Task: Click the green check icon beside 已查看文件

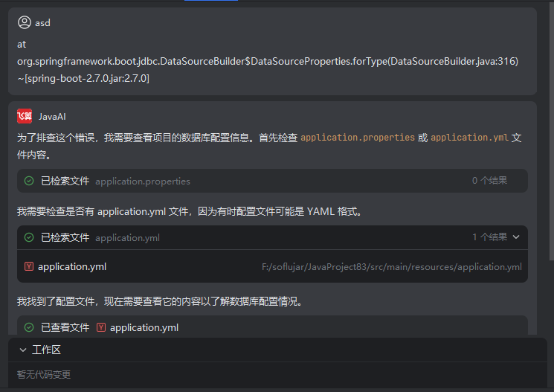Action: 29,327
